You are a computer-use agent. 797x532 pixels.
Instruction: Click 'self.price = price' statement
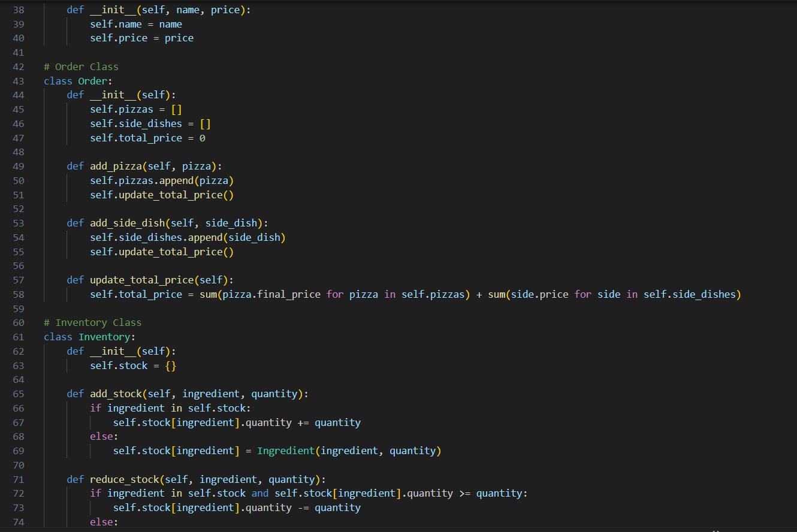(141, 38)
